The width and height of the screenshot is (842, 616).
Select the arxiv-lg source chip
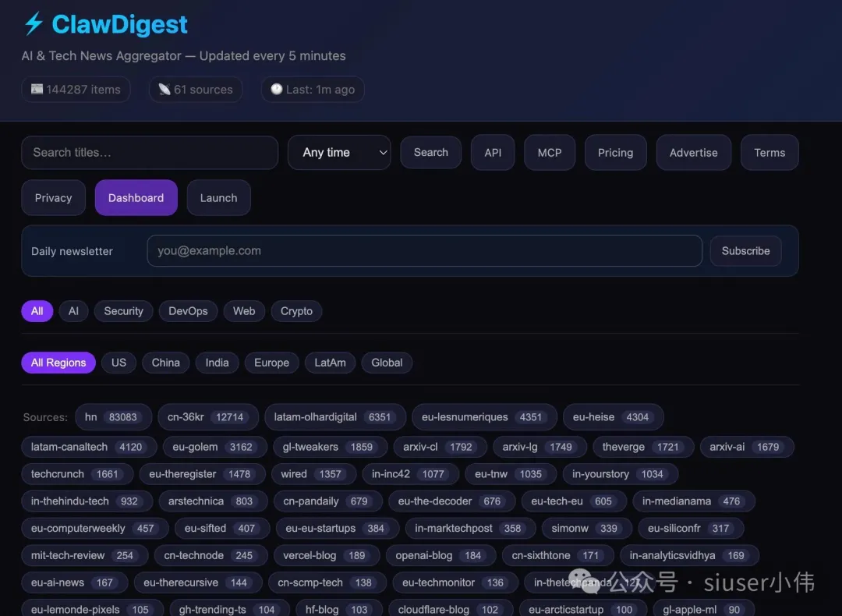(540, 447)
